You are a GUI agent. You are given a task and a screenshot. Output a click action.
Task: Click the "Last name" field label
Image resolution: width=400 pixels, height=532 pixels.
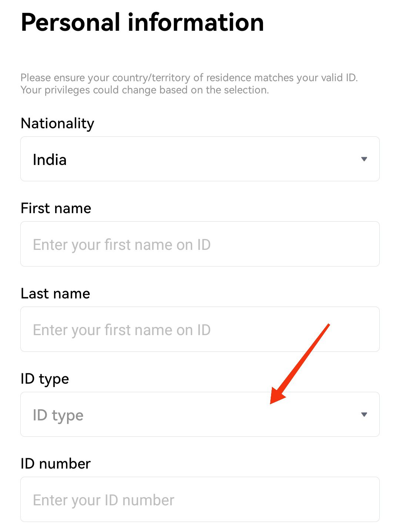56,294
